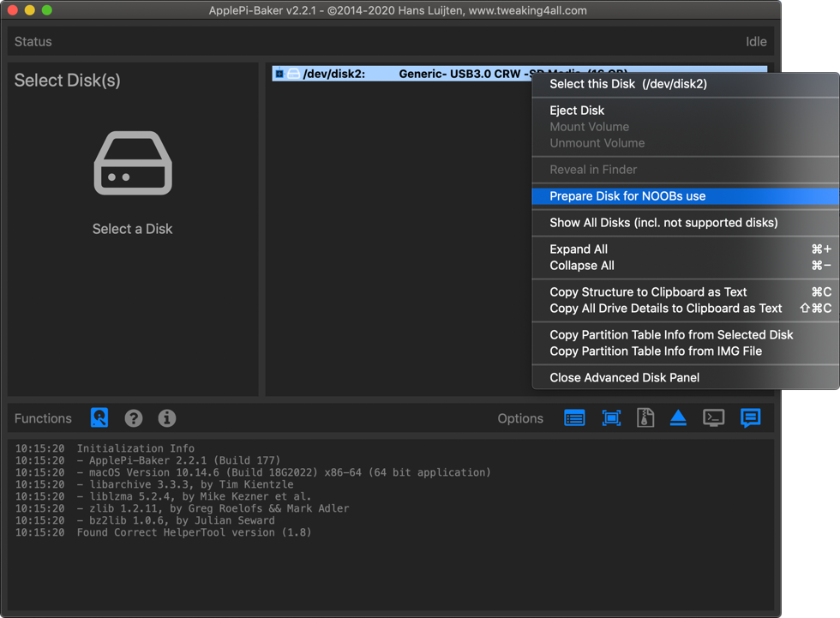Close the ApplePi-Baker window
The width and height of the screenshot is (840, 618).
13,10
